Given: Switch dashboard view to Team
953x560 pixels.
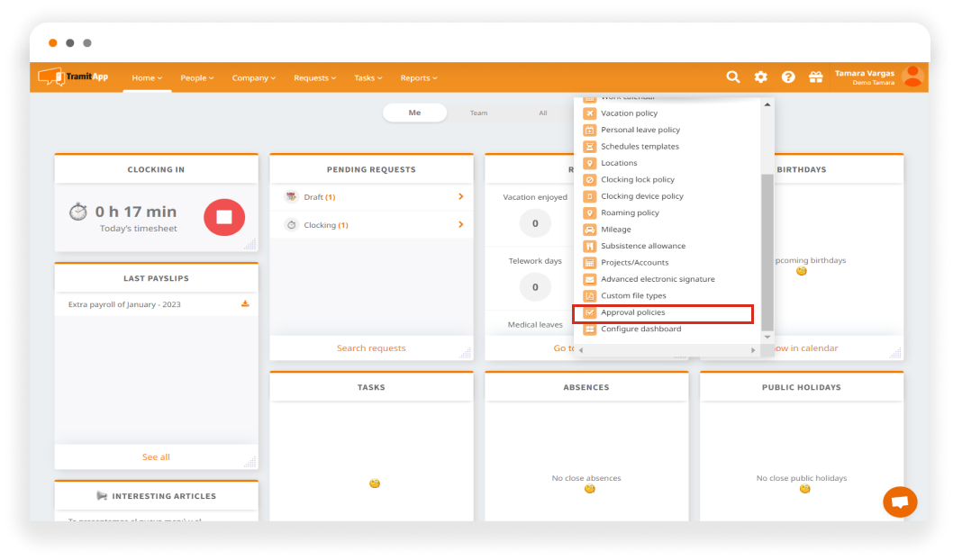Looking at the screenshot, I should 478,113.
